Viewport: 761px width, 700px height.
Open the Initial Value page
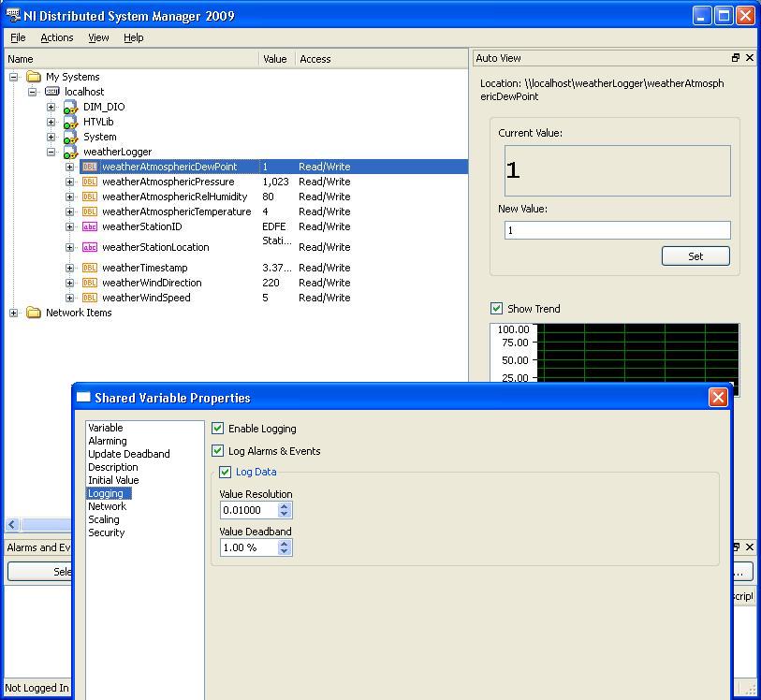[x=113, y=480]
